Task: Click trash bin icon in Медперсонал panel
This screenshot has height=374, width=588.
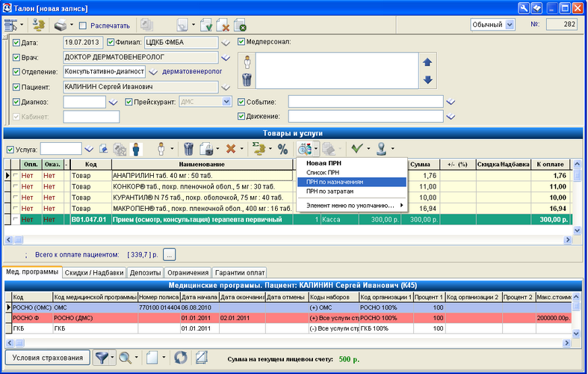Action: click(x=247, y=79)
